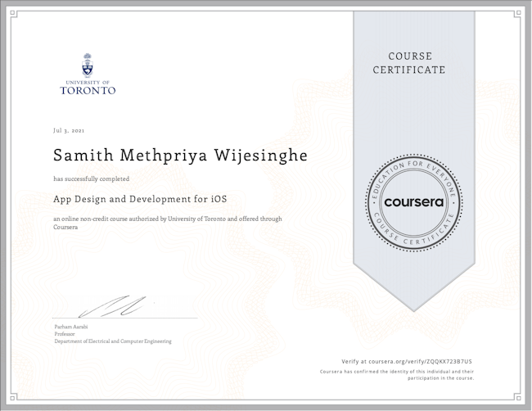Click 'Department of Electrical and Computer Engineering'
Viewport: 532px width, 411px height.
click(x=113, y=341)
